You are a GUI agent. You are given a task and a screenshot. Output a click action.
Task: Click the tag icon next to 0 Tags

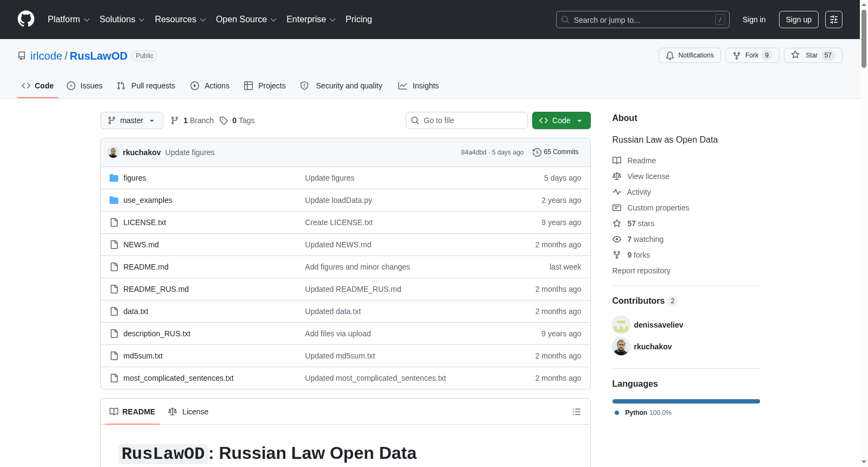point(224,120)
